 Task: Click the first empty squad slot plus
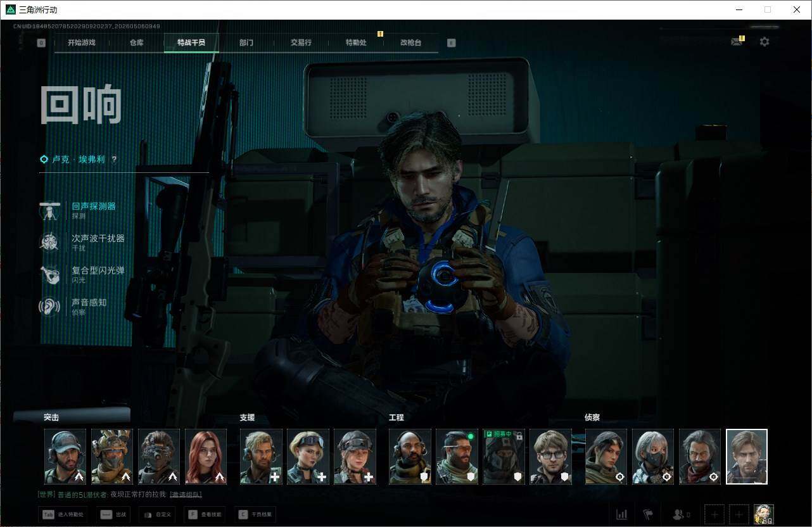pos(714,514)
